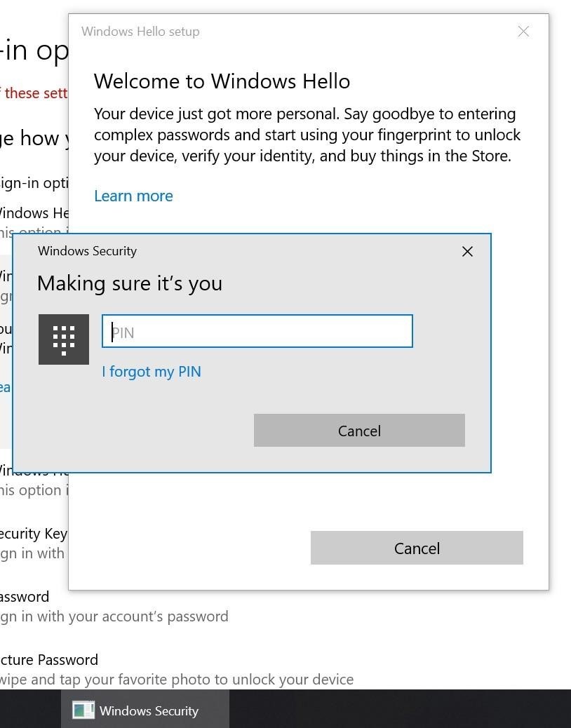Click the Windows Hello setup title bar text
The image size is (571, 728).
click(140, 32)
